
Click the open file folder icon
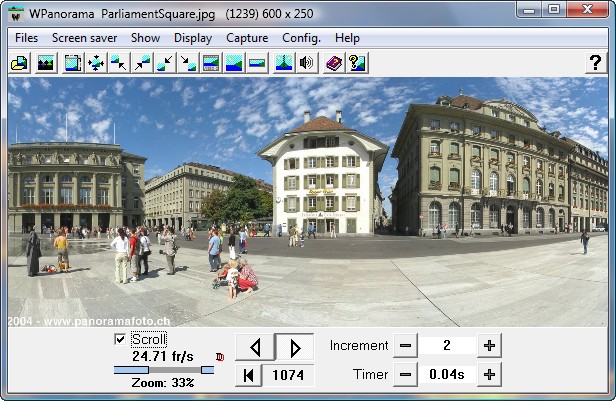click(x=19, y=63)
